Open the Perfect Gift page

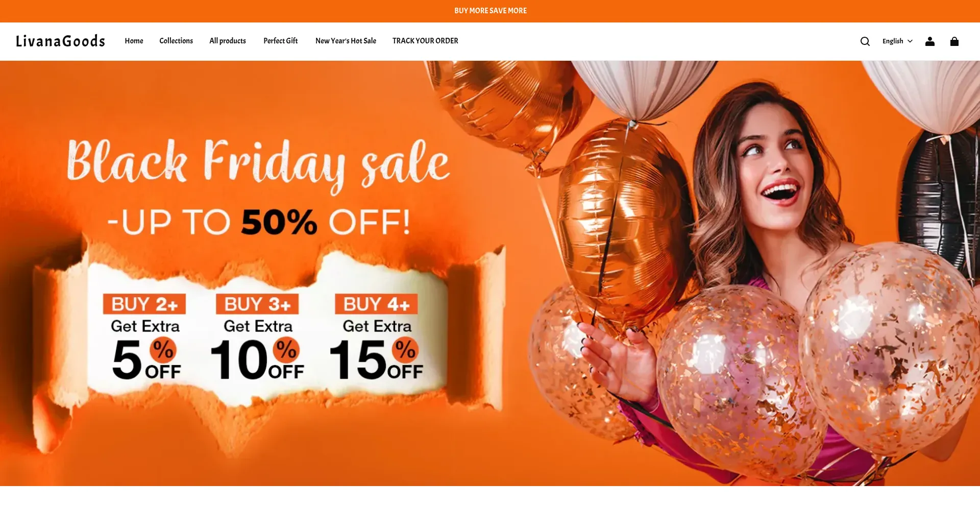280,41
